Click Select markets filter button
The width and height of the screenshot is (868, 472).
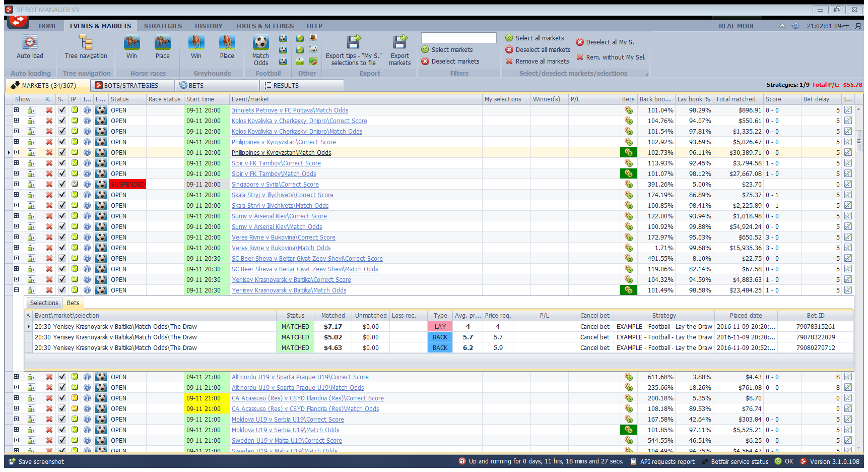447,49
